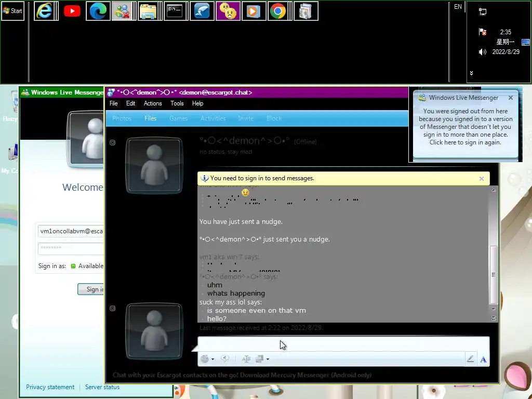Click the chat history scrollbar down arrow

(x=494, y=309)
